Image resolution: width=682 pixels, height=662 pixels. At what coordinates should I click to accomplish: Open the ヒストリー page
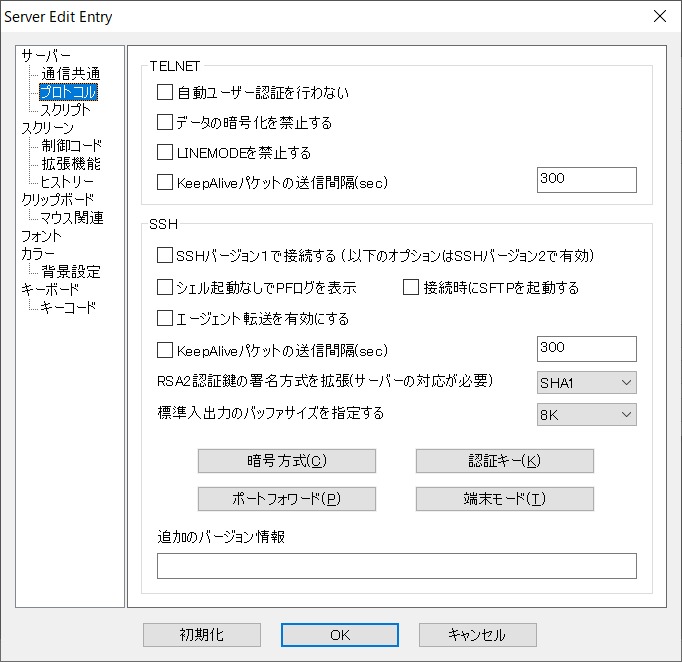point(67,182)
